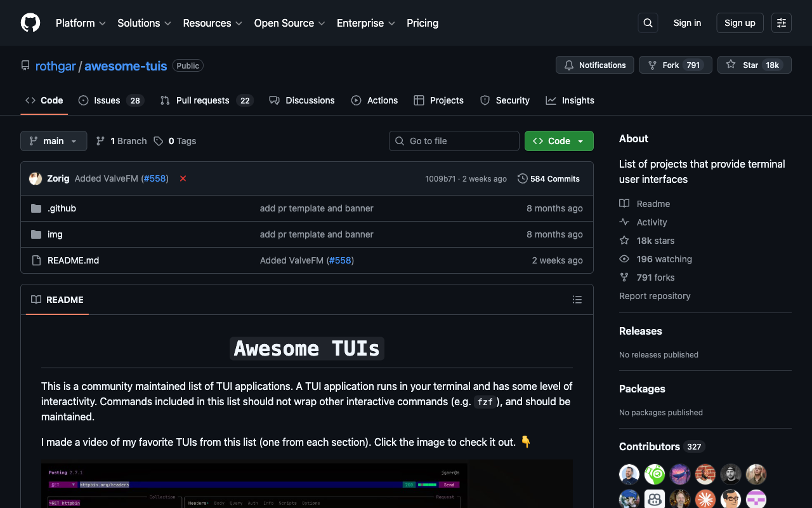Open the Releases heading link

point(641,331)
